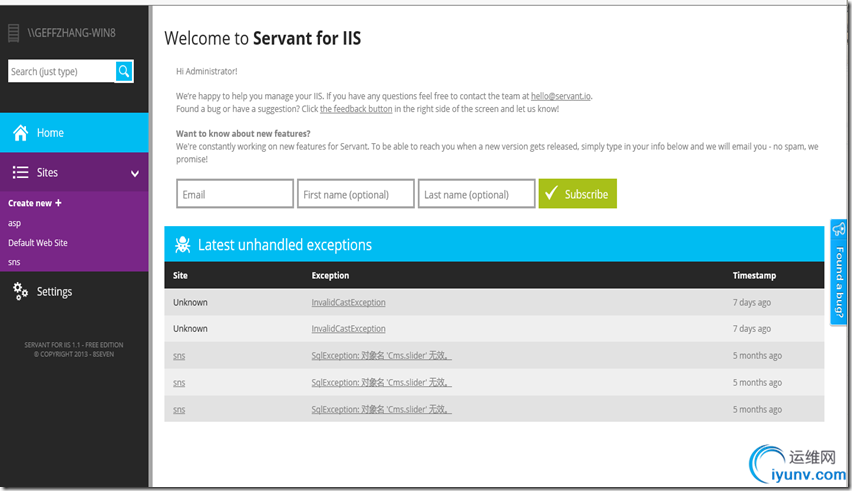Screen dimensions: 852x491
Task: Click the Timestamp column header
Action: pyautogui.click(x=754, y=275)
